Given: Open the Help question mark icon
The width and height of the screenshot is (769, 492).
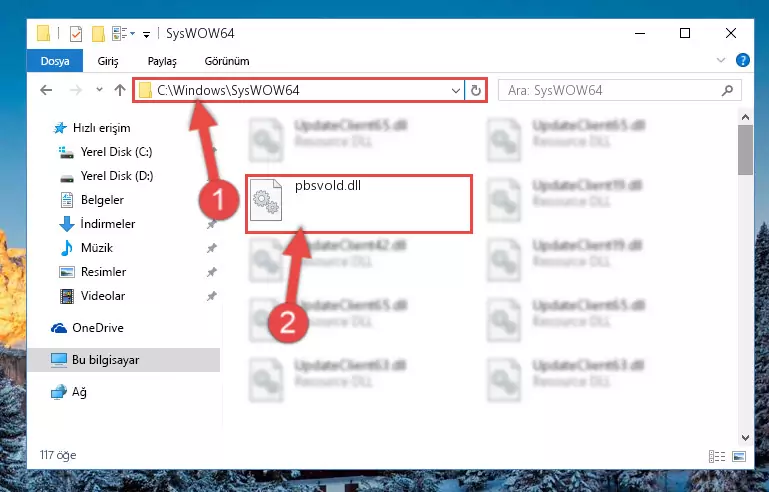Looking at the screenshot, I should (743, 60).
